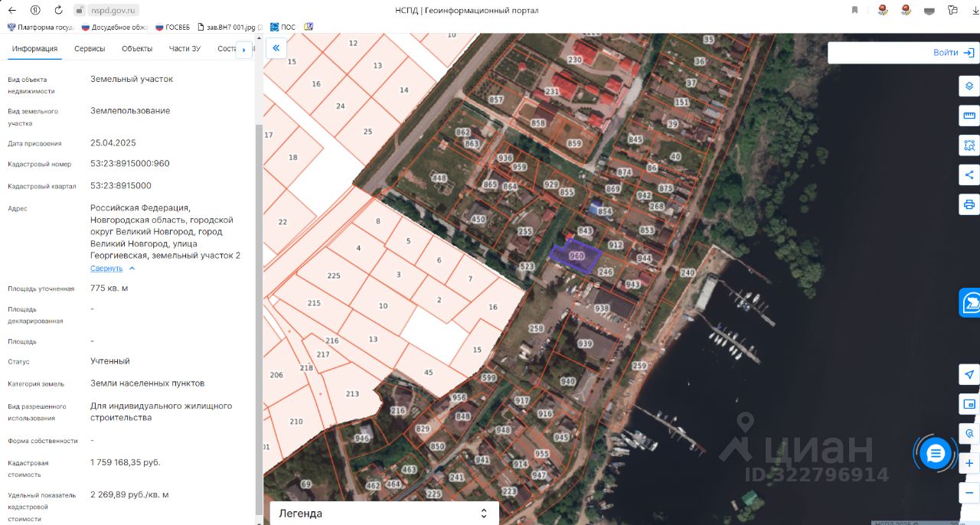Screen dimensions: 980x525
Task: Click the date value 25.04.2025
Action: point(113,143)
